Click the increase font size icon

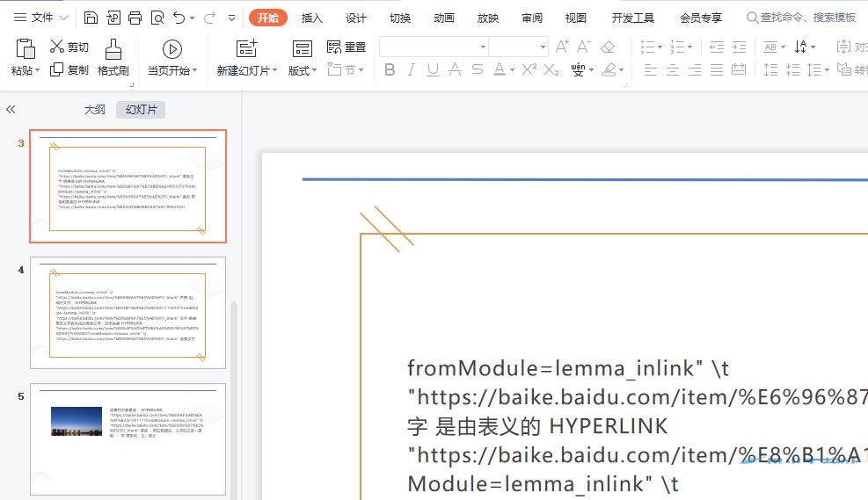(x=562, y=47)
